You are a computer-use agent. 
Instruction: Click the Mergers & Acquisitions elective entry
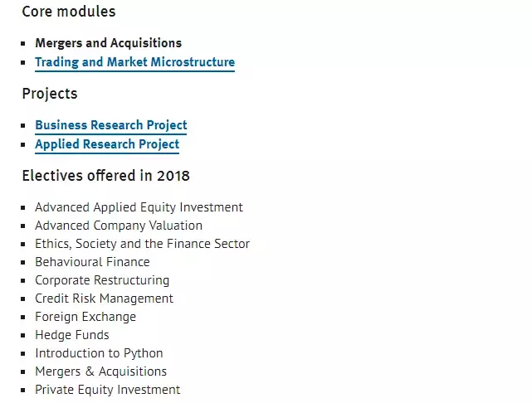click(x=100, y=371)
